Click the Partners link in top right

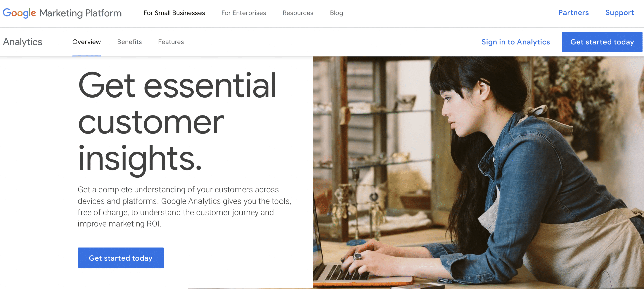pyautogui.click(x=574, y=12)
